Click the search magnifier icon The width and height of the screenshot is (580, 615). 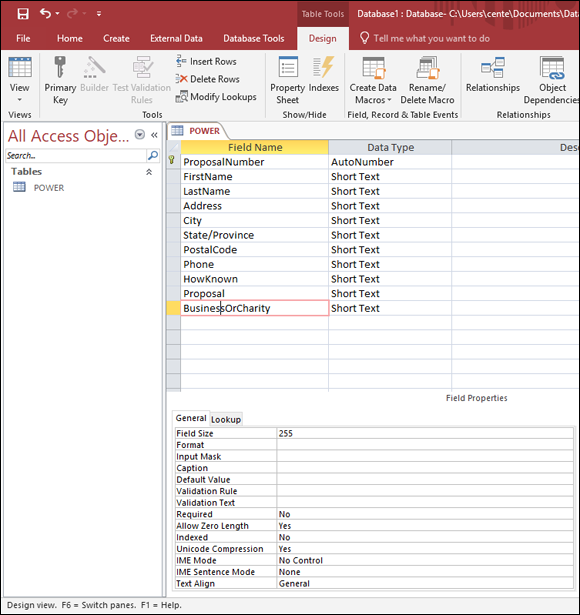click(153, 156)
